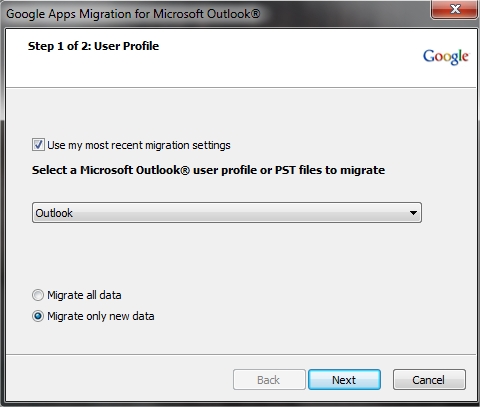
Task: Click the checkmark box beside migration settings
Action: point(38,145)
